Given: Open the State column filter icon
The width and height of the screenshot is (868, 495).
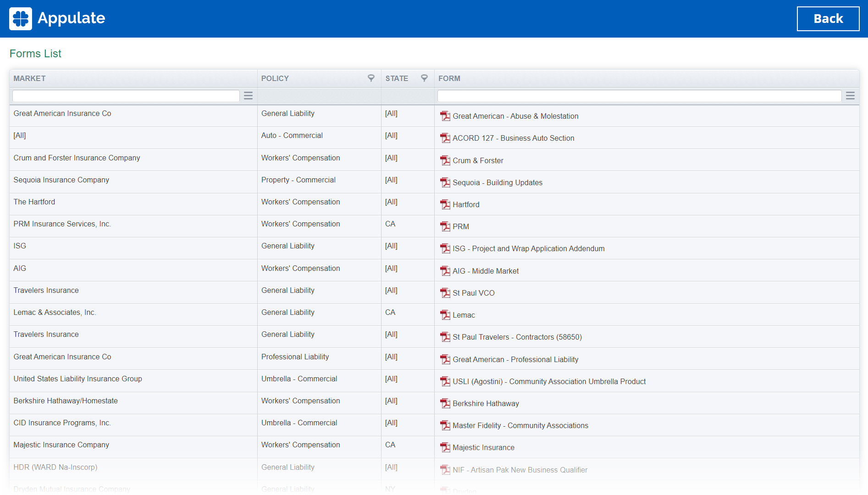Looking at the screenshot, I should (x=424, y=78).
